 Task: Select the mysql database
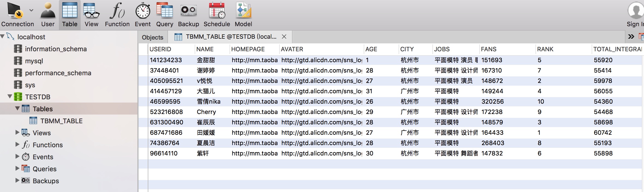(34, 61)
